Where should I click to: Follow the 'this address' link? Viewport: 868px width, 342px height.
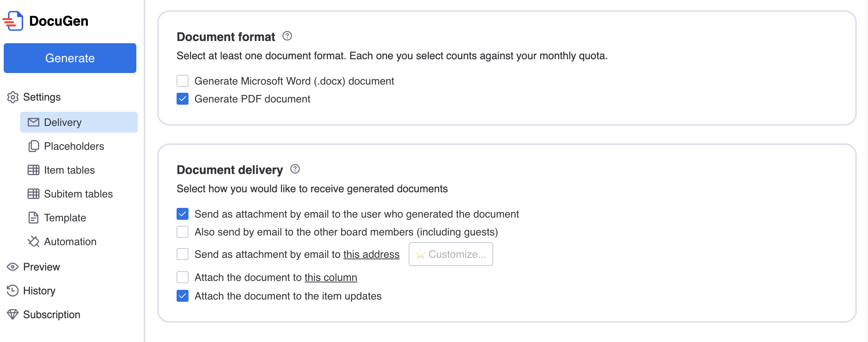tap(371, 254)
